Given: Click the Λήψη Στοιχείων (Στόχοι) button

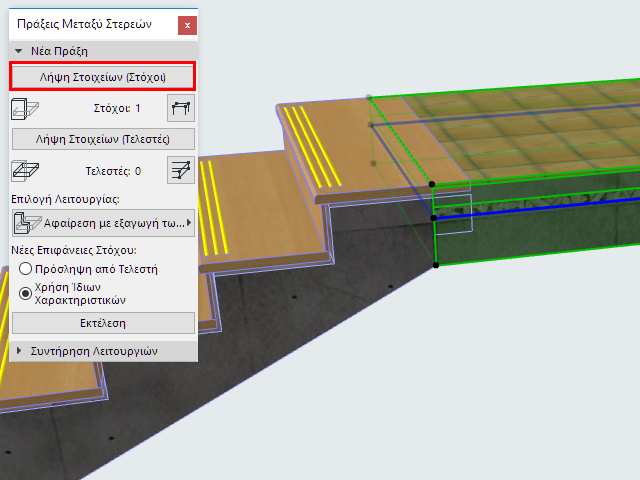Looking at the screenshot, I should pyautogui.click(x=102, y=77).
